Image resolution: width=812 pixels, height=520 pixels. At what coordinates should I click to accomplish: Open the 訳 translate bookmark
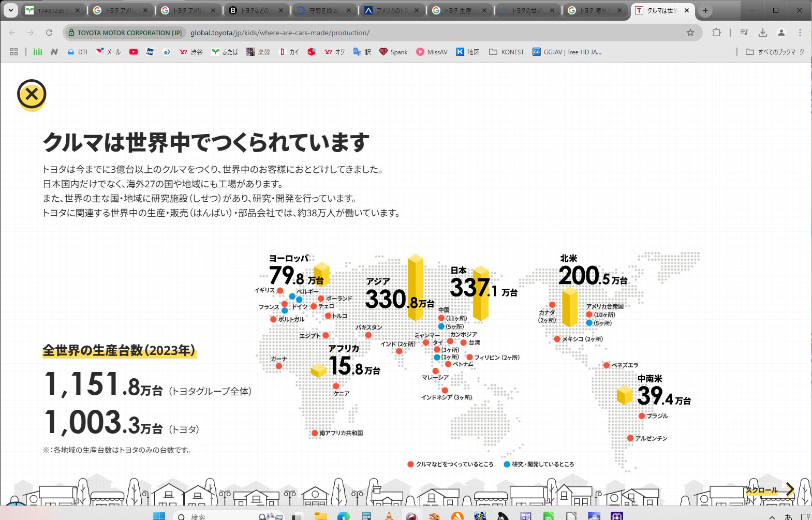click(x=362, y=52)
